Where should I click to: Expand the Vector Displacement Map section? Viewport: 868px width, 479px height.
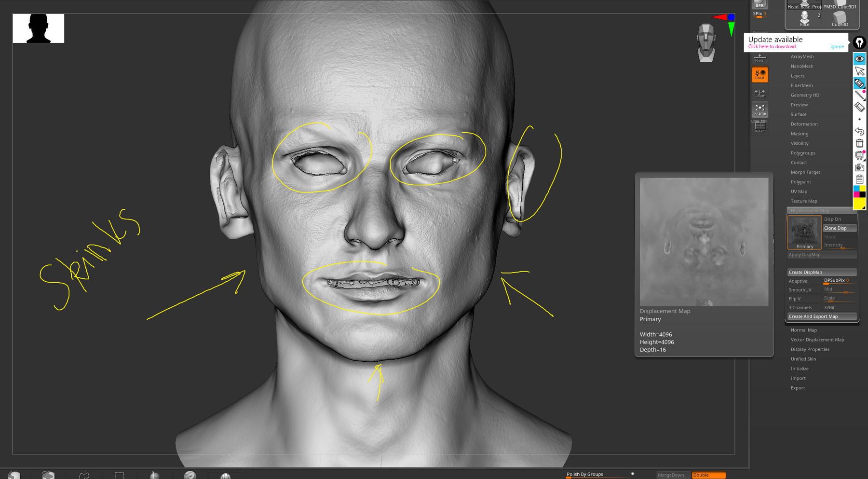(x=817, y=340)
